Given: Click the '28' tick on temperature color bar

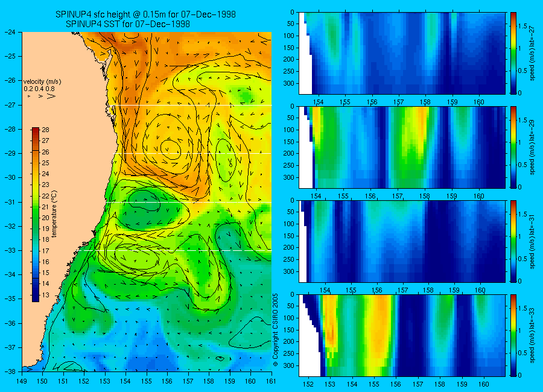Looking at the screenshot, I should [46, 130].
